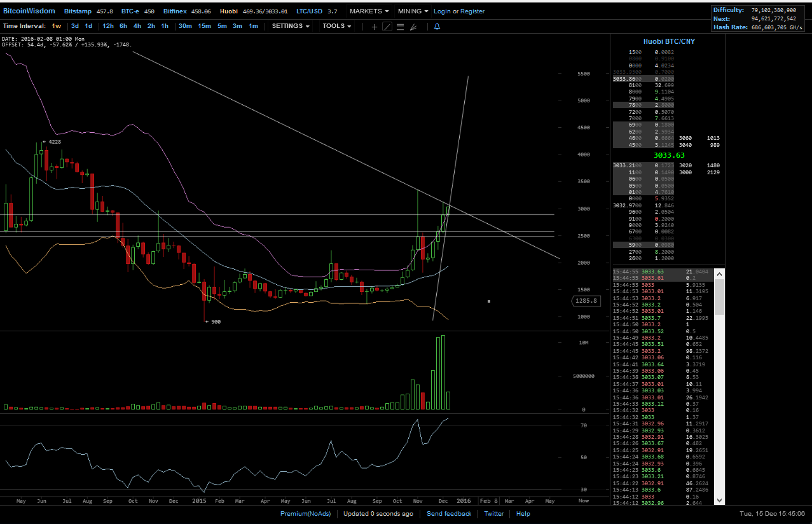Select the 30m time interval
This screenshot has height=524, width=812.
click(185, 26)
